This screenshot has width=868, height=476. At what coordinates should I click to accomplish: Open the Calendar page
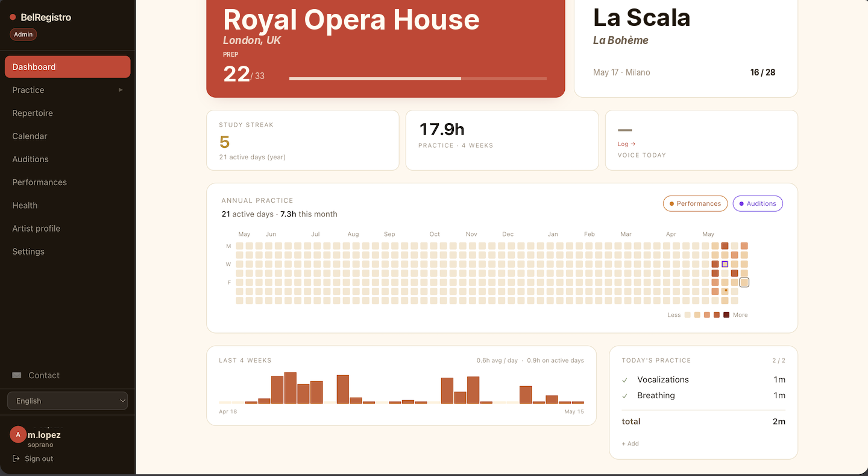pyautogui.click(x=68, y=136)
